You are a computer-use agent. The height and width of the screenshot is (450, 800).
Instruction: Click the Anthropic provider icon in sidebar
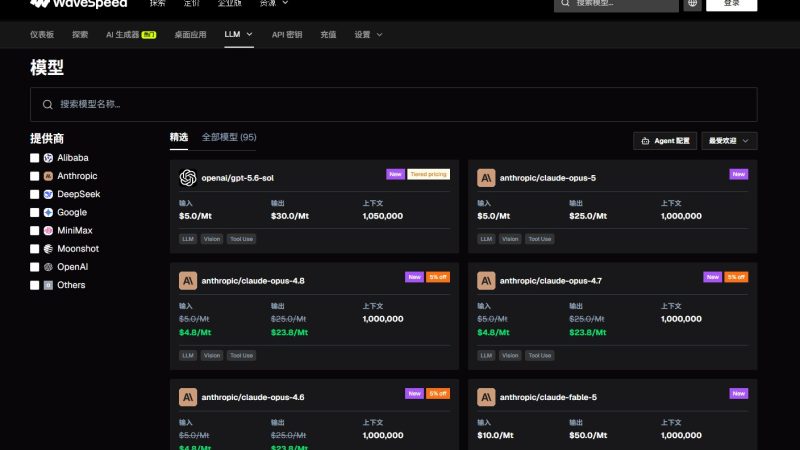[x=48, y=176]
